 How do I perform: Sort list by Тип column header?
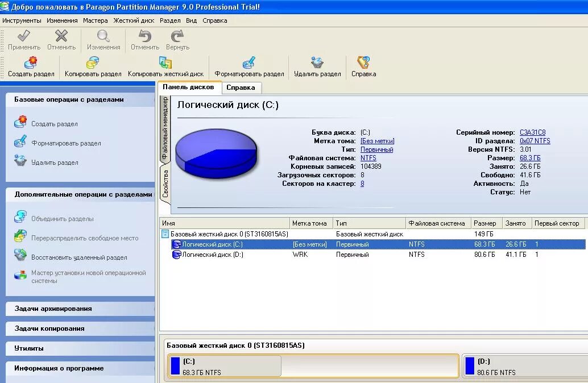click(x=370, y=223)
